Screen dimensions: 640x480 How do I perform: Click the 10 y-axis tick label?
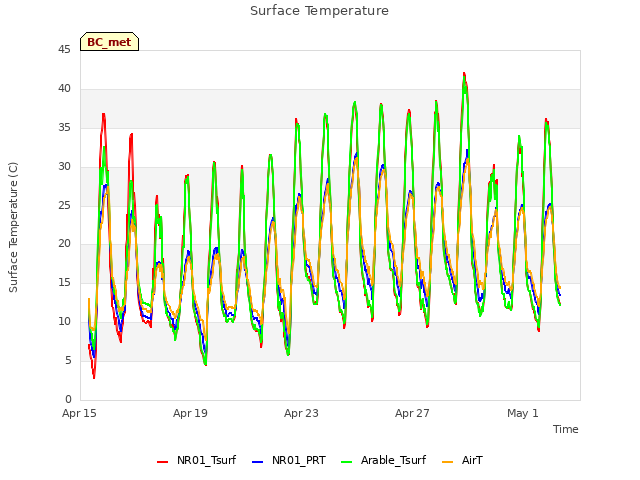64,322
